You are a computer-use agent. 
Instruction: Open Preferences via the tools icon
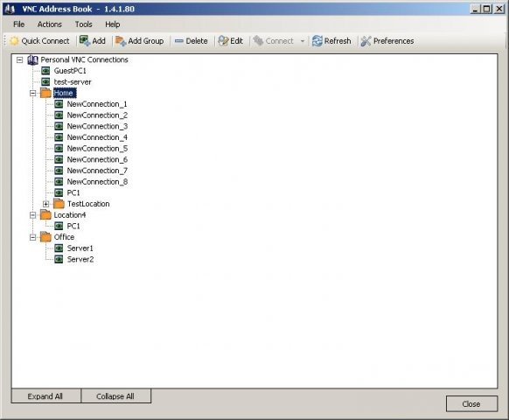click(366, 41)
